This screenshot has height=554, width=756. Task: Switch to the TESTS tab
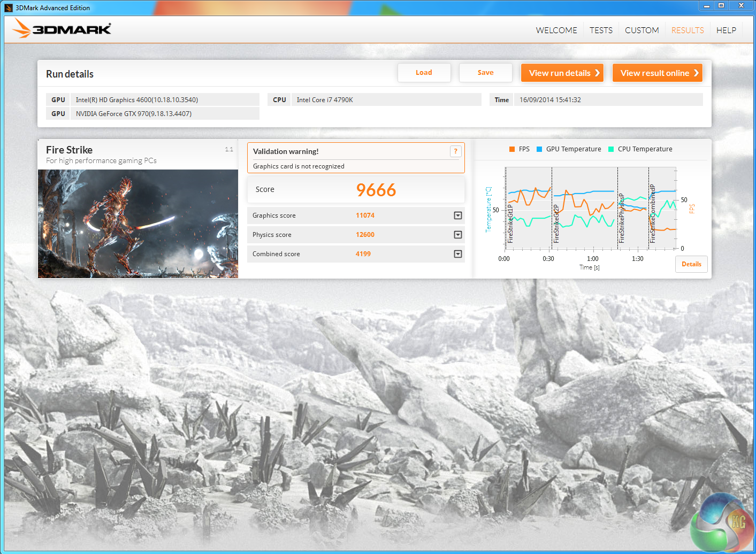click(601, 30)
